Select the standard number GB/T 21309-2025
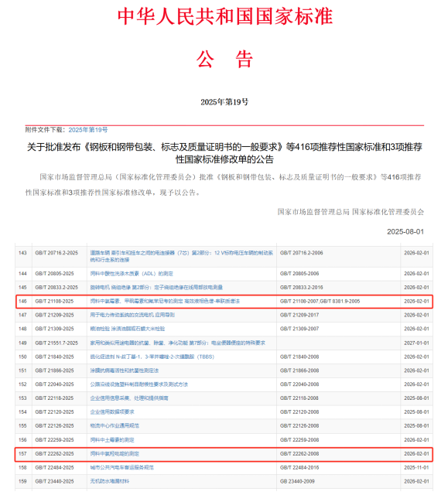 [54, 329]
